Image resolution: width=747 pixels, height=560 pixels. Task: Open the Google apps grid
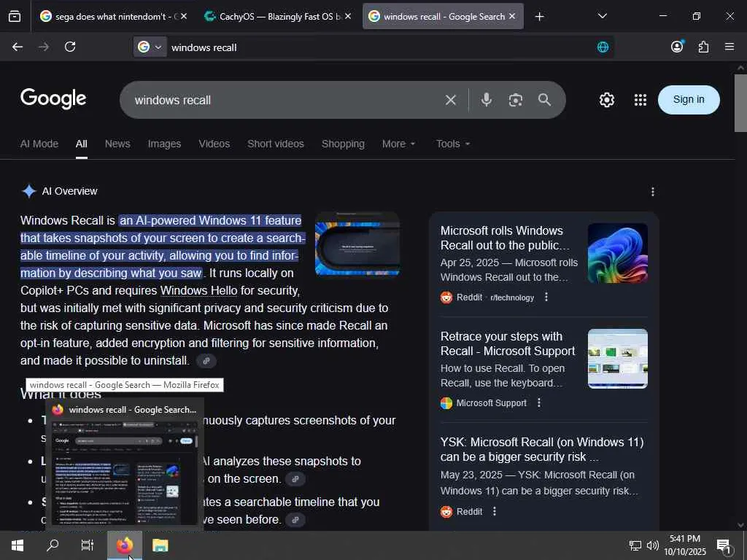click(x=640, y=100)
